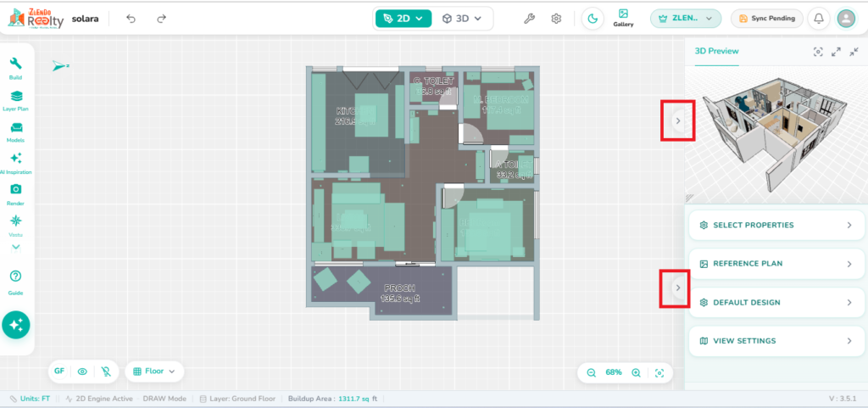Shrink the 3D preview panel
The width and height of the screenshot is (868, 408).
tap(854, 52)
